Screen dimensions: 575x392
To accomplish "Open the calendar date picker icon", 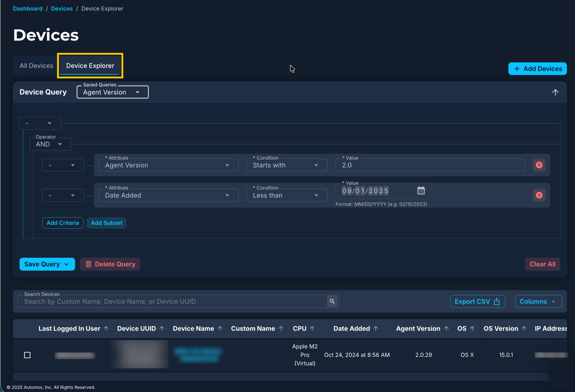I will click(421, 191).
